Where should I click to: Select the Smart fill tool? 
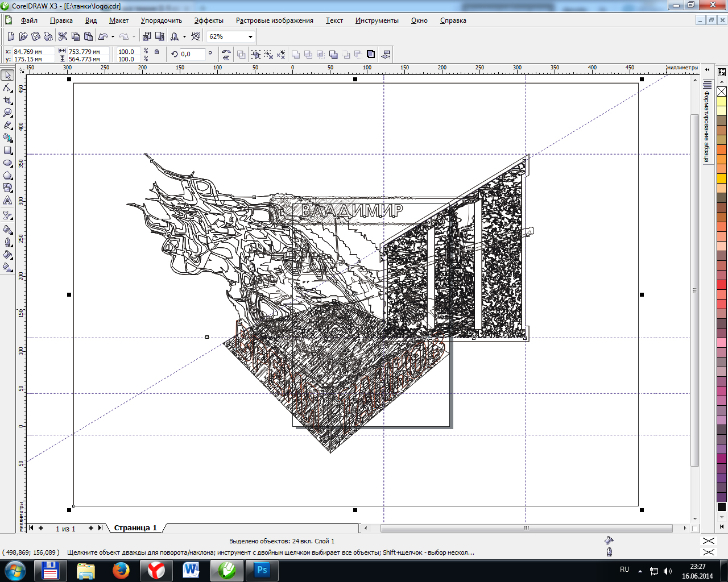click(7, 138)
